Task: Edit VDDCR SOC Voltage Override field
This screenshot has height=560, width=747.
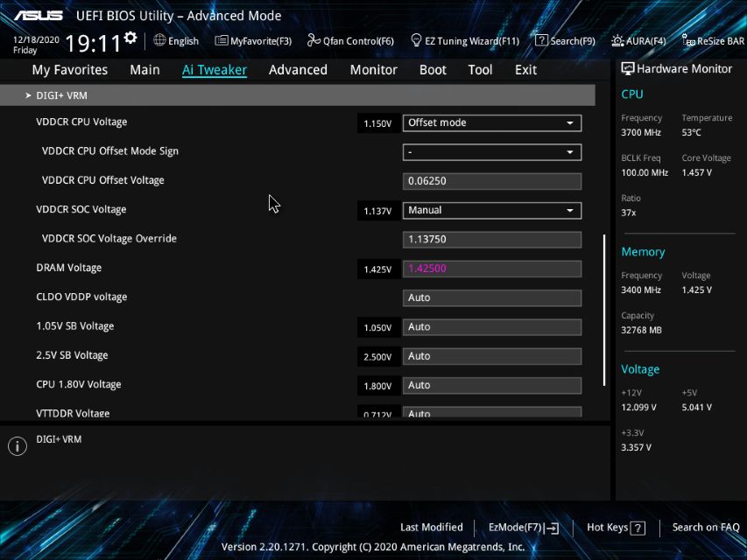Action: click(x=491, y=240)
